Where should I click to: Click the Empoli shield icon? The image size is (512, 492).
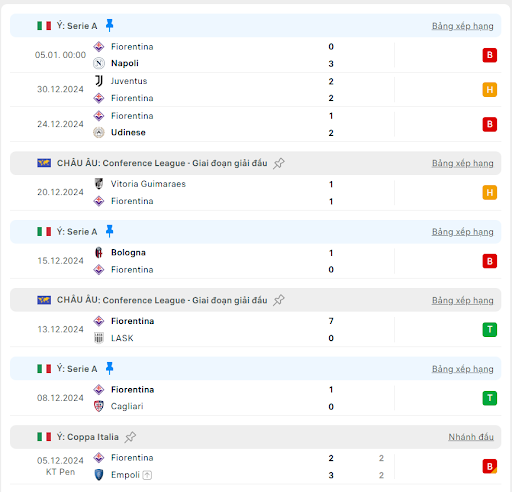(x=99, y=475)
